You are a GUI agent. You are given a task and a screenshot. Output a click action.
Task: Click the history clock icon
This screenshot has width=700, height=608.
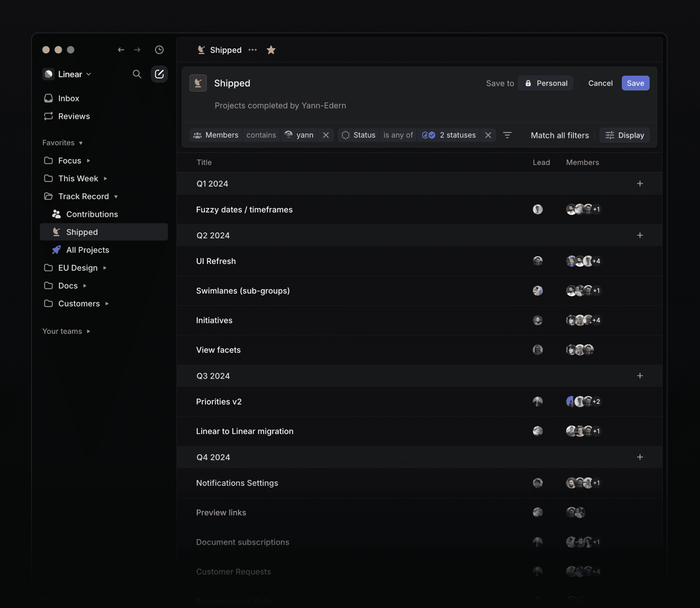tap(159, 50)
